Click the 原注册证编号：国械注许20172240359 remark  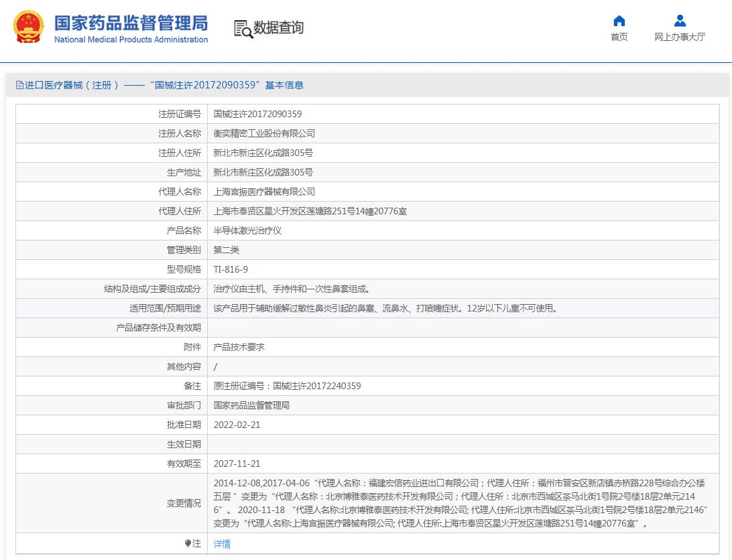pyautogui.click(x=287, y=387)
